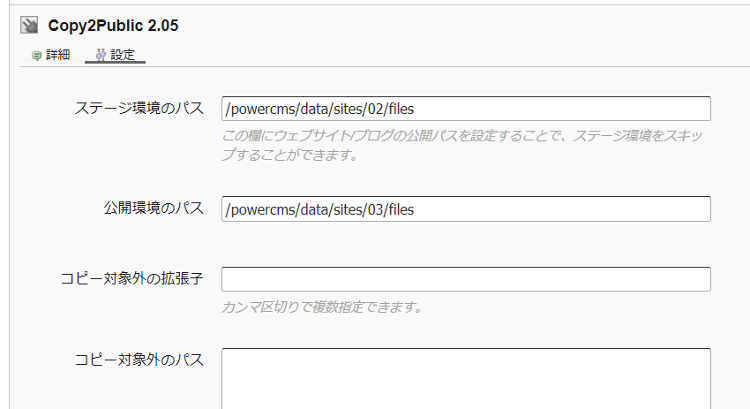Click the version number 2.05 in title

pos(162,26)
